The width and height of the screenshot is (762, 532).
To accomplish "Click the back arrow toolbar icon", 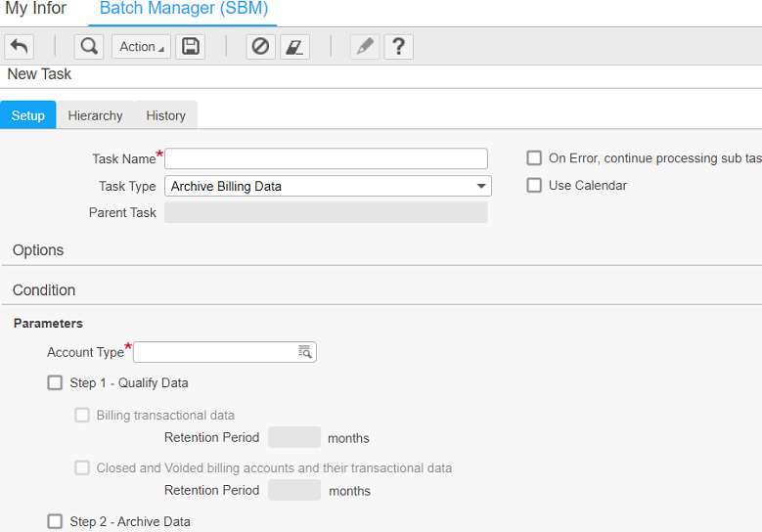I will tap(20, 47).
